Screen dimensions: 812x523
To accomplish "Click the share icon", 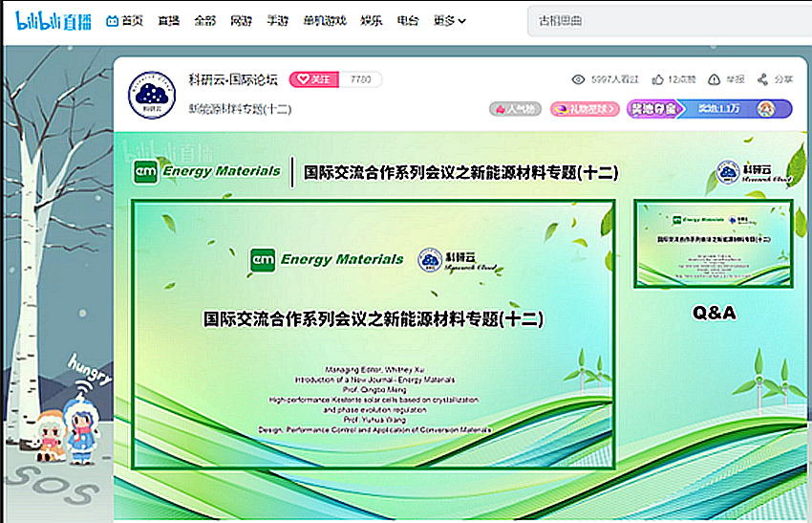I will [762, 79].
